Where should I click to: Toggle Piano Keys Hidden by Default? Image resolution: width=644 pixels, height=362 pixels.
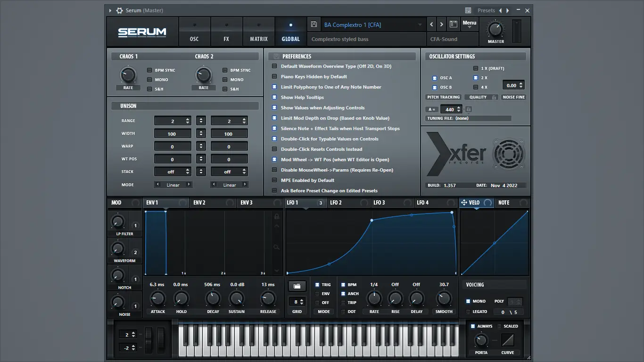274,77
